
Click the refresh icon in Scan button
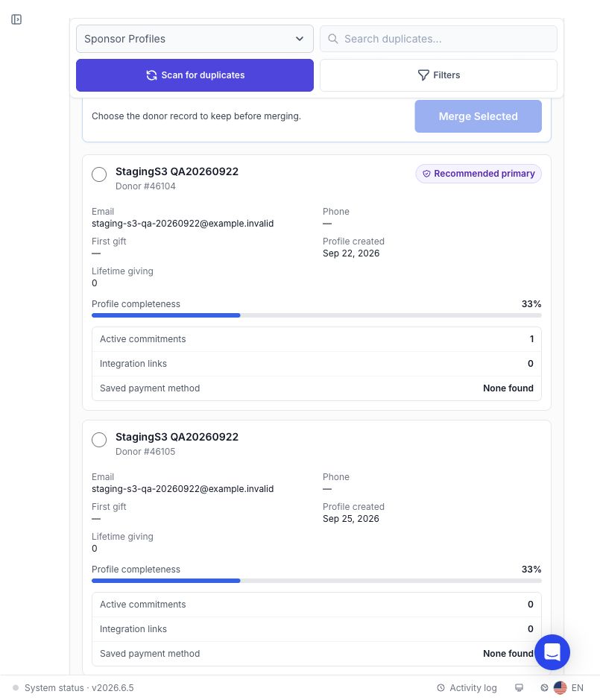152,75
